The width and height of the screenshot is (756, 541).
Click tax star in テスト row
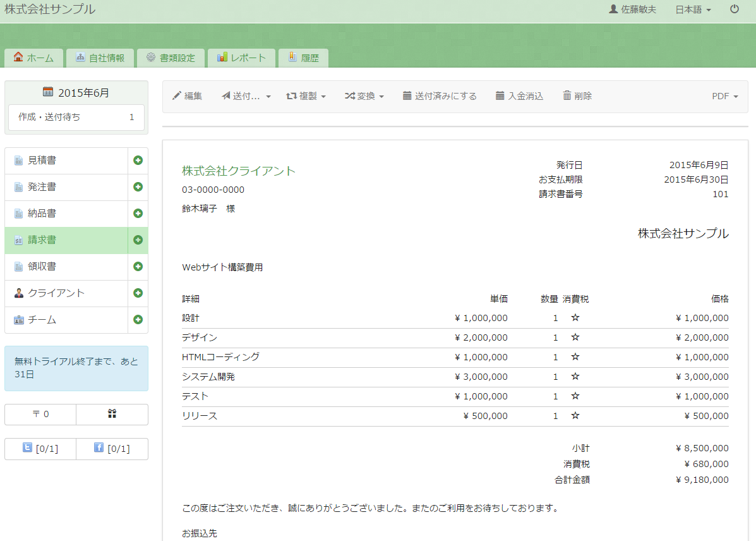click(x=575, y=396)
